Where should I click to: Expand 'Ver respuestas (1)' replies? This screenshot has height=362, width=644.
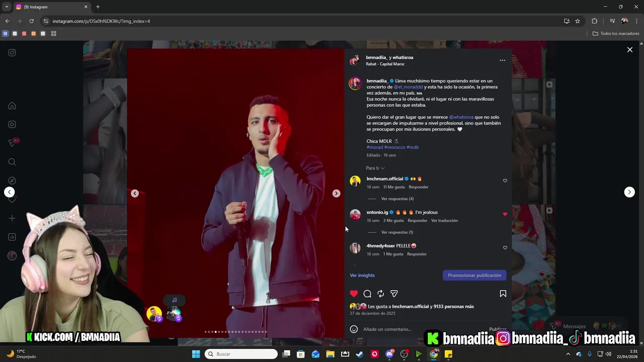pos(397,232)
